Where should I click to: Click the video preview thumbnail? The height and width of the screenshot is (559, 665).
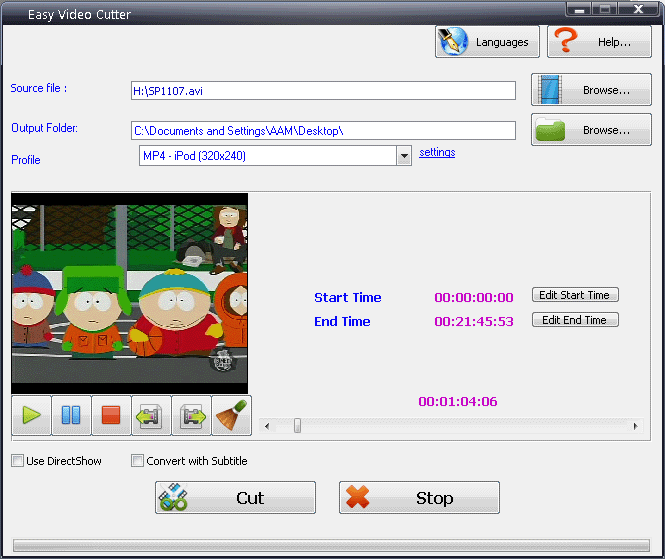click(x=130, y=293)
